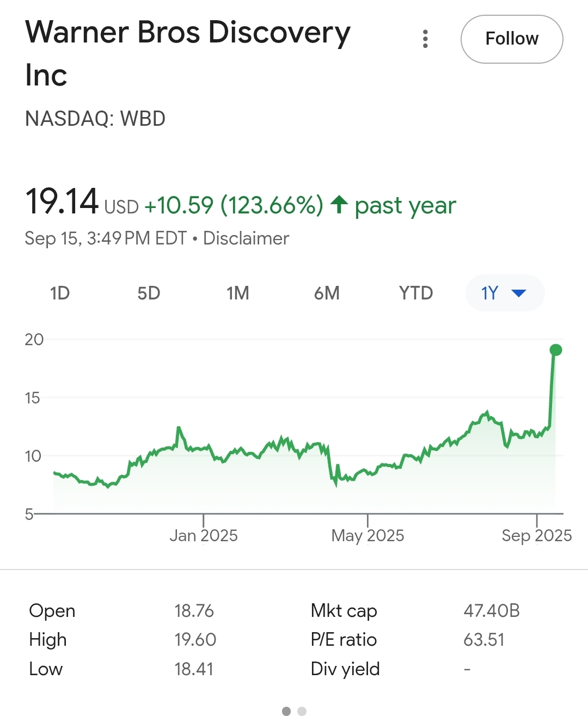Choose the 6M time range
The width and height of the screenshot is (588, 716).
click(327, 293)
